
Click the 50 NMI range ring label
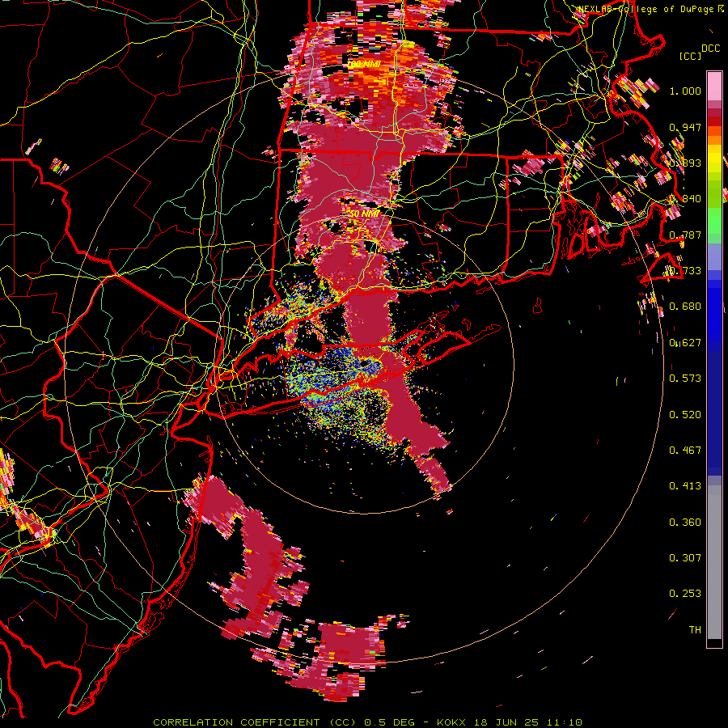[363, 214]
